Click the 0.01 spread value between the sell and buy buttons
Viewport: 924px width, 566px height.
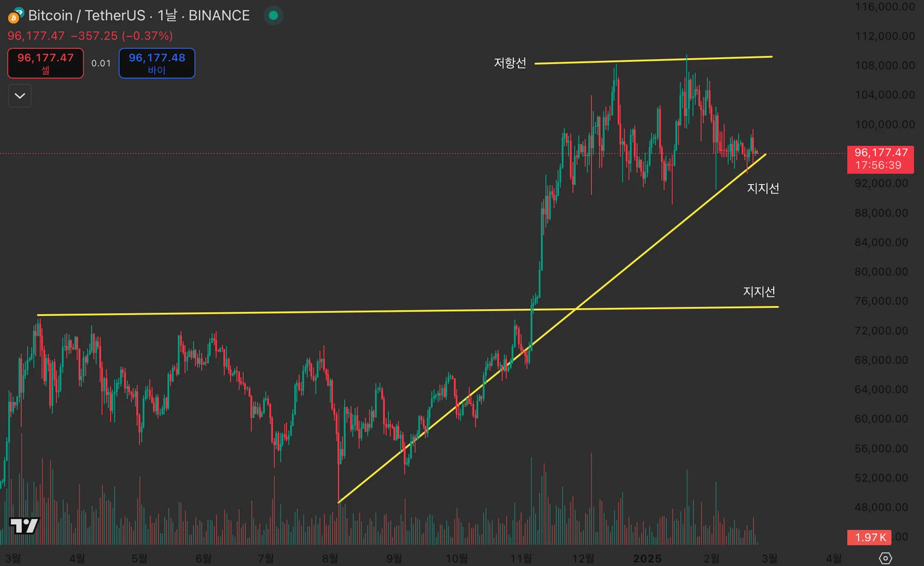101,63
